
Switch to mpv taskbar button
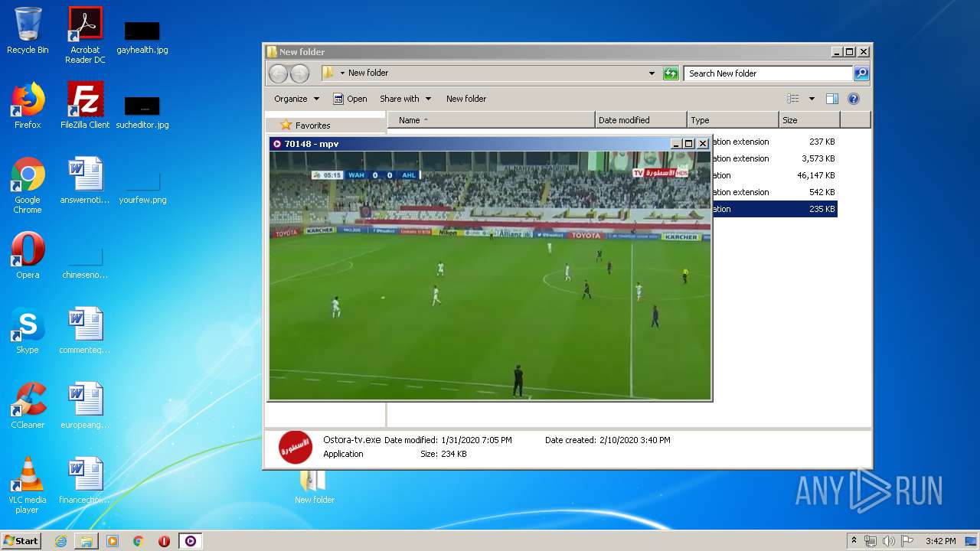[x=191, y=541]
